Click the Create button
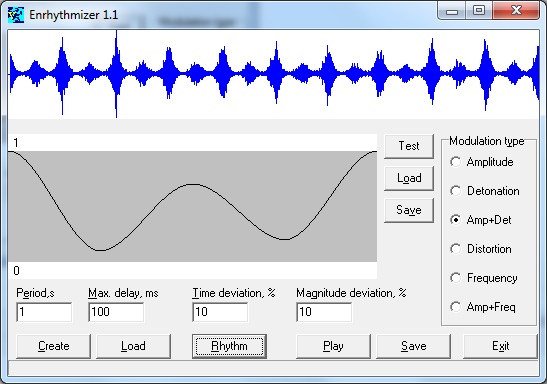Image resolution: width=547 pixels, height=384 pixels. [x=53, y=346]
